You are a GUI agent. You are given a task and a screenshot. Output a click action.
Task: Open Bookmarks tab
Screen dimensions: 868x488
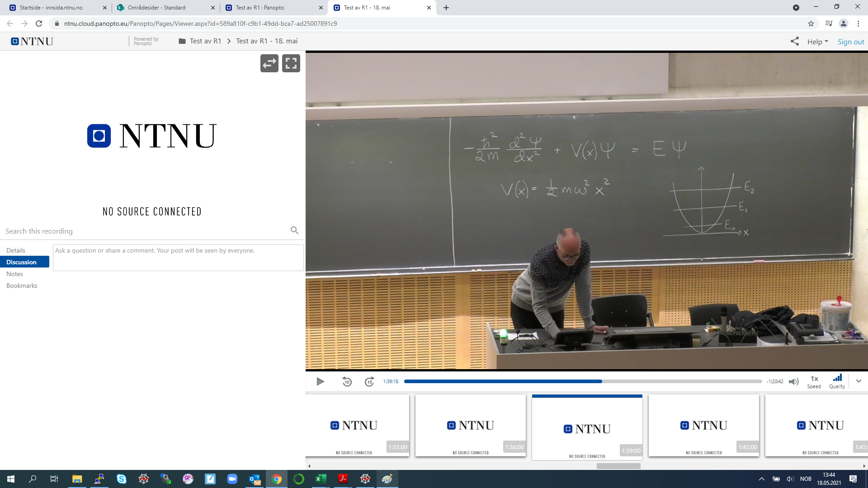pyautogui.click(x=22, y=286)
